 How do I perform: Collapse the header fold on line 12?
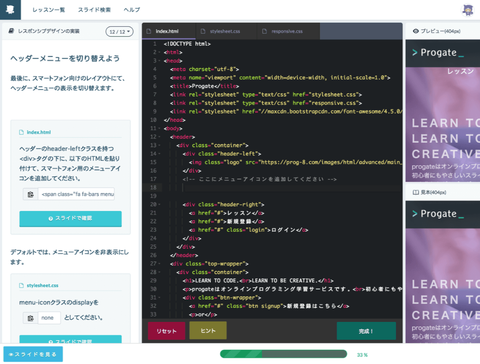point(159,137)
